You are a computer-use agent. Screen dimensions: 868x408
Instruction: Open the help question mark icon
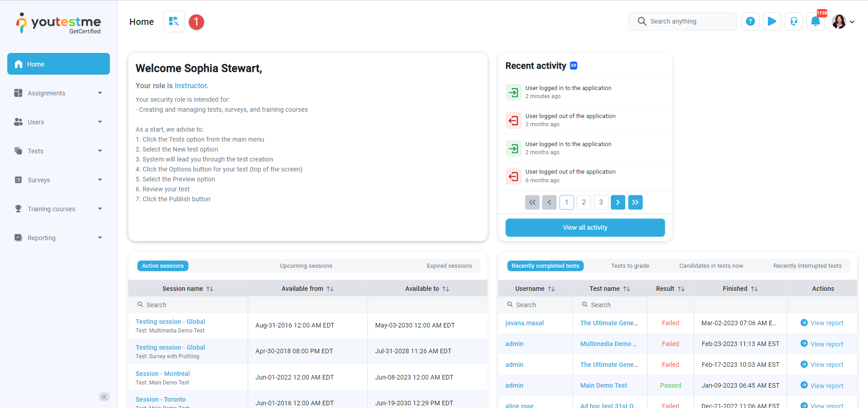pyautogui.click(x=750, y=22)
